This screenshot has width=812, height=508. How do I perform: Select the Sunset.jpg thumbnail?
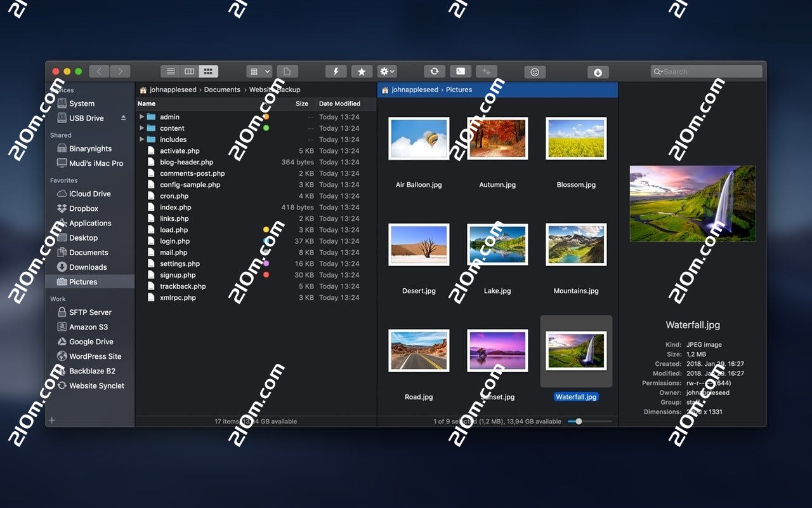(497, 351)
